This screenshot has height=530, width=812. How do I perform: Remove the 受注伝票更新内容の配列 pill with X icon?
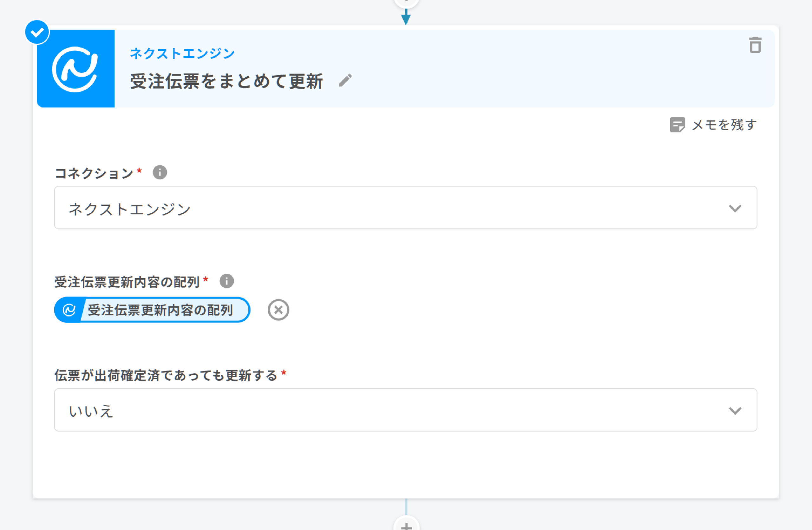click(x=278, y=310)
